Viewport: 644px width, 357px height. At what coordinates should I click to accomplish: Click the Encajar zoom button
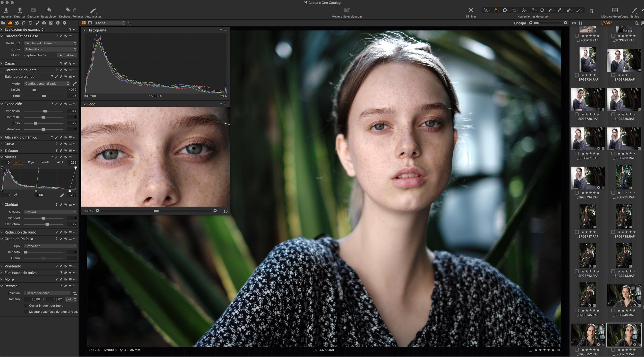520,23
